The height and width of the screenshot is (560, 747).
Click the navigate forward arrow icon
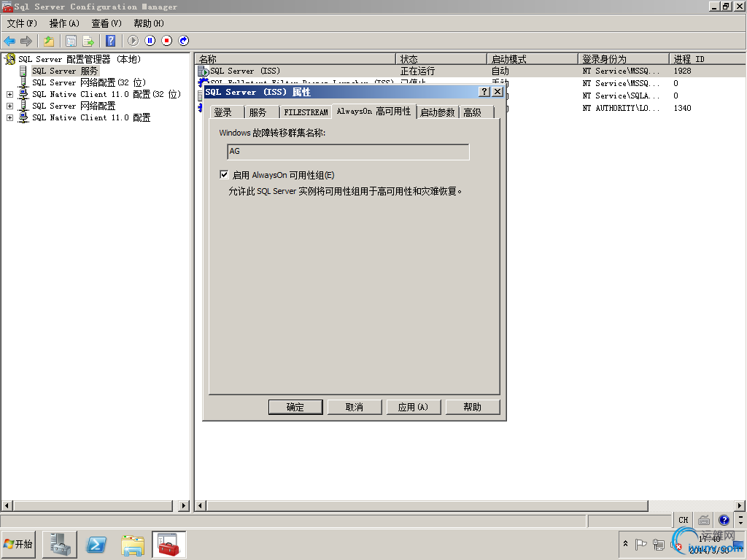(x=26, y=41)
